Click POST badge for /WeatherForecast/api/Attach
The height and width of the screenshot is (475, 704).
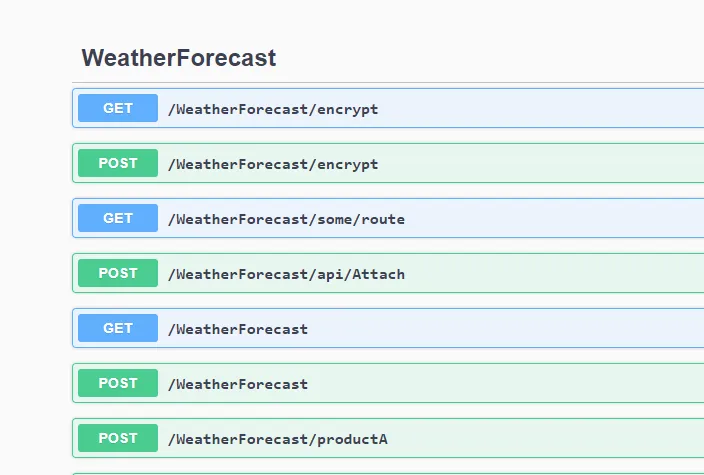(118, 273)
